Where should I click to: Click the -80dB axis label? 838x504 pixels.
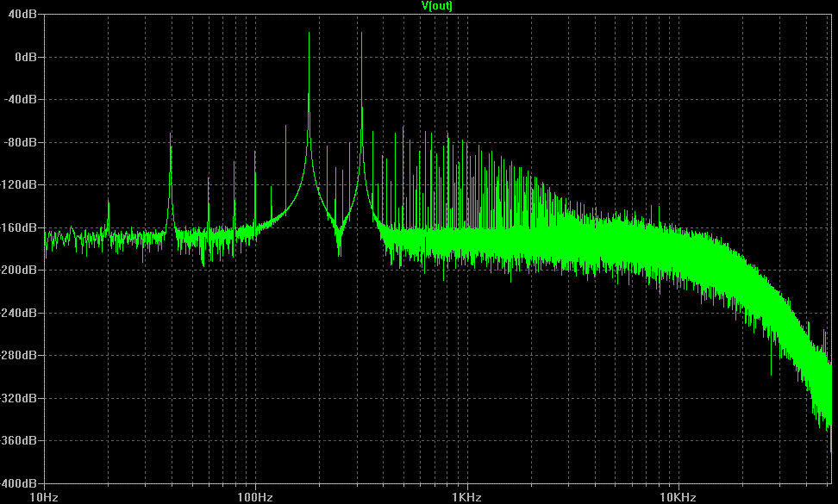pyautogui.click(x=21, y=142)
